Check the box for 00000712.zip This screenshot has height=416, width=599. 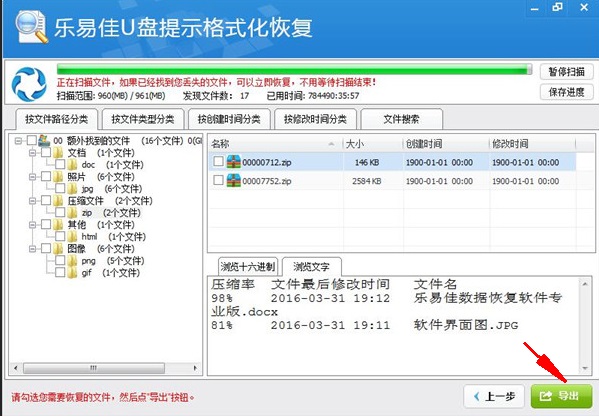pos(218,161)
